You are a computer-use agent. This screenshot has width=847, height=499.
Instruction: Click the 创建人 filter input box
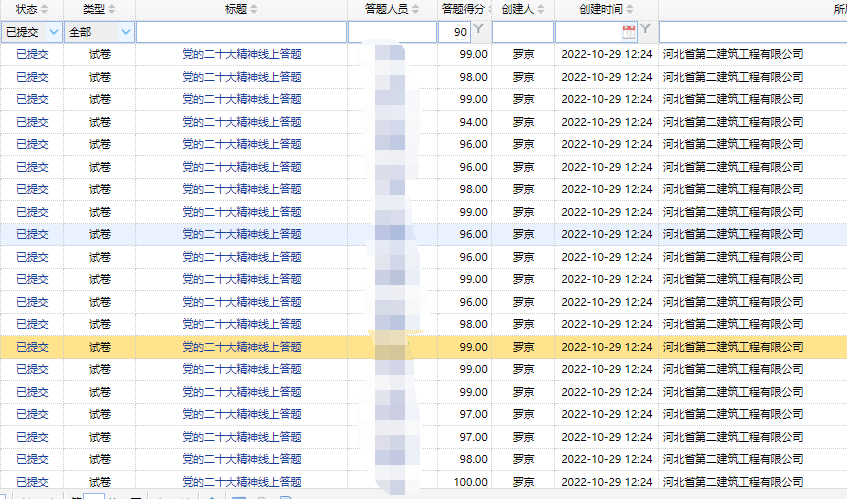pyautogui.click(x=522, y=32)
